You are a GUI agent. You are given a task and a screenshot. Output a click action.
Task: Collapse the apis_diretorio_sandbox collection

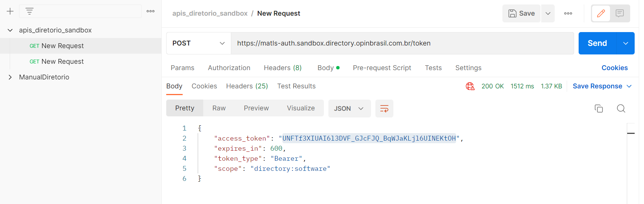click(x=10, y=30)
